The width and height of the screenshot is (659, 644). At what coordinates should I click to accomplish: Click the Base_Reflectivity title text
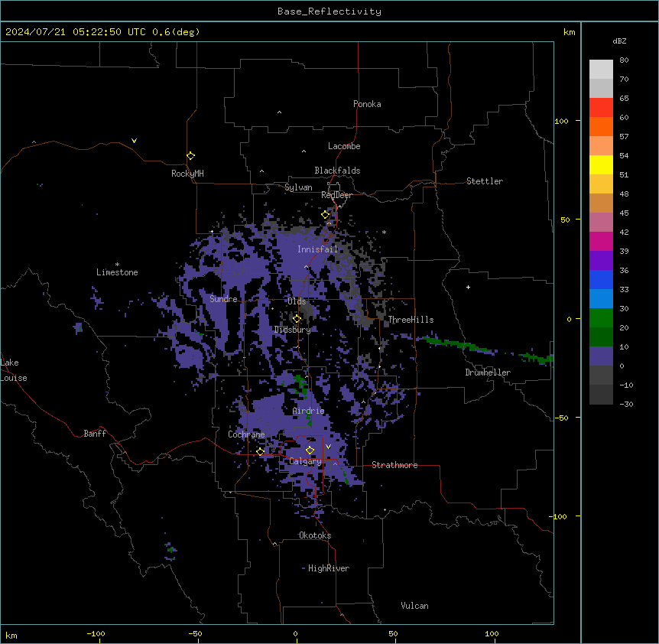(x=329, y=11)
